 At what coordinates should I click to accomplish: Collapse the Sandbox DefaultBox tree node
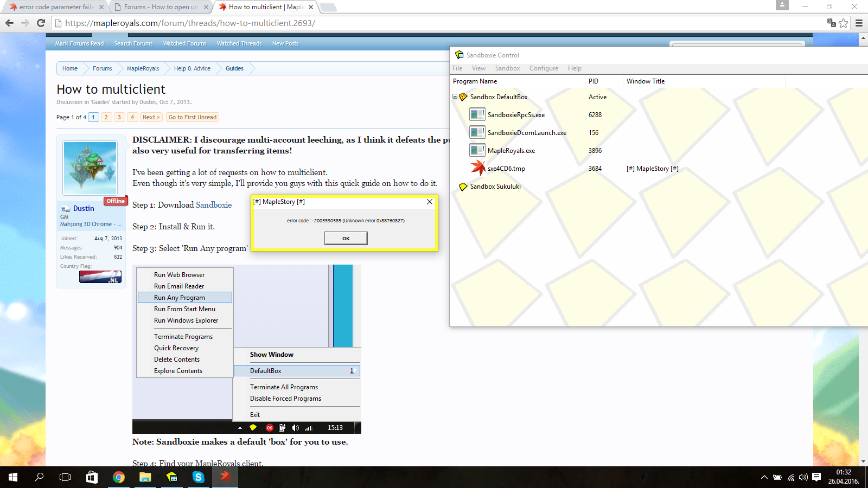point(455,97)
